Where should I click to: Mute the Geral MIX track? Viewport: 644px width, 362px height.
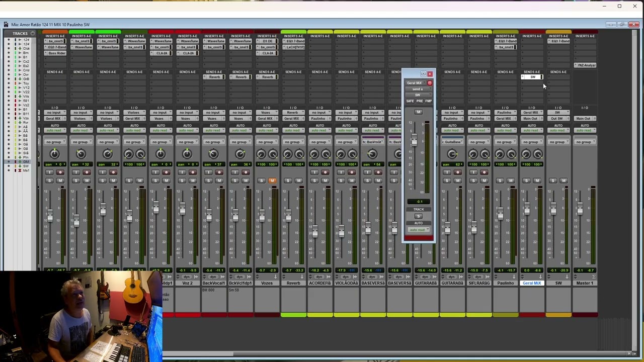(x=537, y=180)
